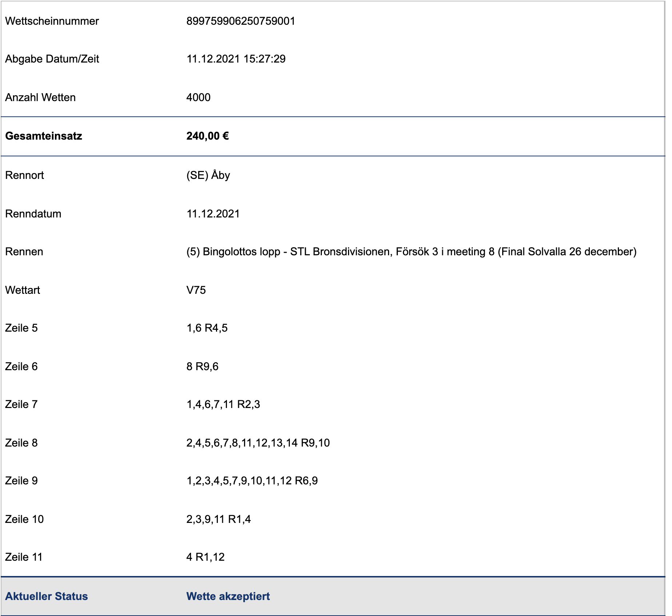Select the selection 1,6 R4,5
Viewport: 672px width, 616px height.
pos(207,328)
